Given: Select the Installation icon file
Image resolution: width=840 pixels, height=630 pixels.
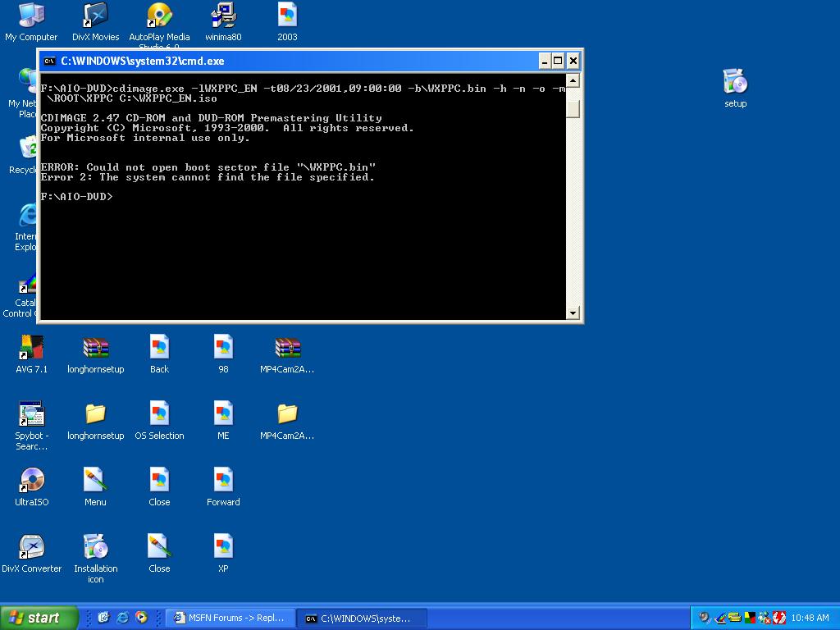Looking at the screenshot, I should [x=95, y=559].
